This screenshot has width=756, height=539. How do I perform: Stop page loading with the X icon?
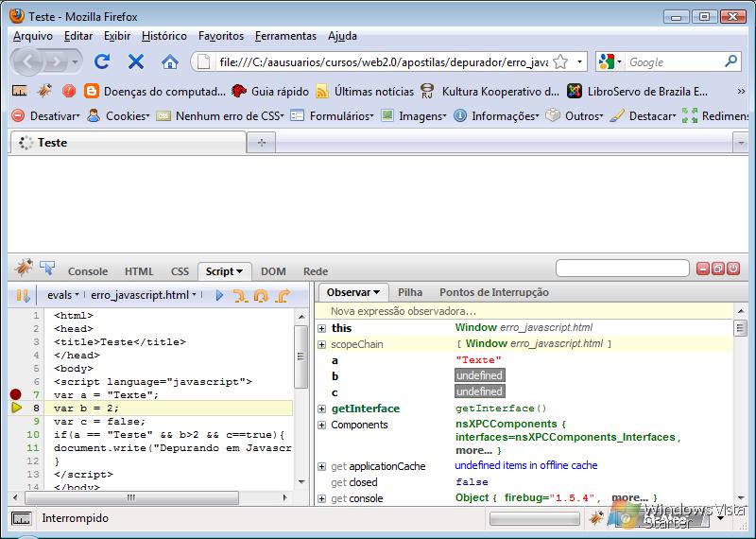pos(136,61)
